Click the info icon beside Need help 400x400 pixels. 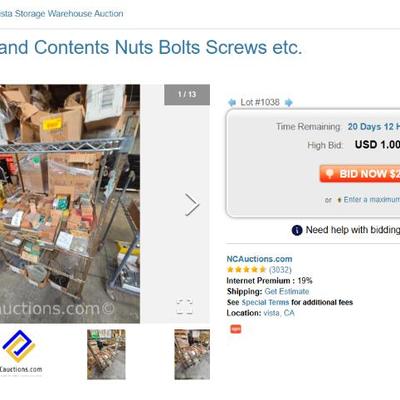pyautogui.click(x=297, y=230)
